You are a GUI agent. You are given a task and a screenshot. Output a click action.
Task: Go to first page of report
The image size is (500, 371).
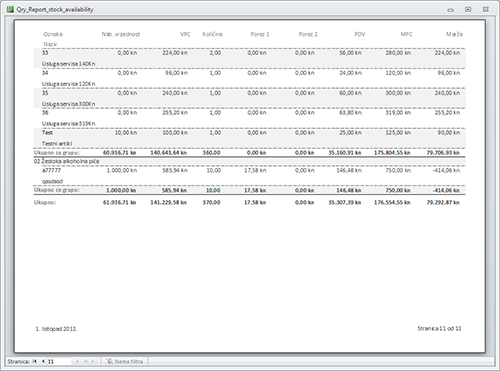(x=35, y=361)
